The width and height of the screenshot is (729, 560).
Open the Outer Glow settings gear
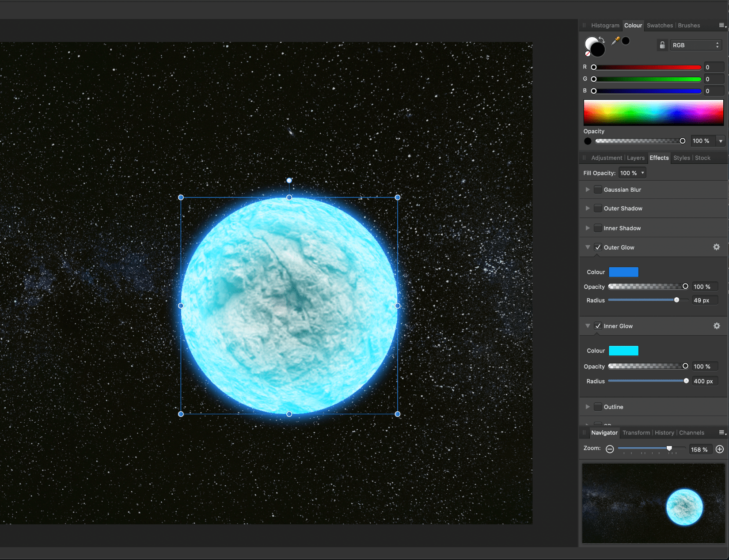(716, 247)
